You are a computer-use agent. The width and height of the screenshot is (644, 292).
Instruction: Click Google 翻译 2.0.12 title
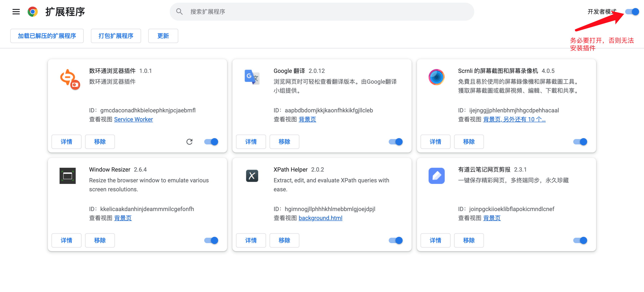coord(299,71)
